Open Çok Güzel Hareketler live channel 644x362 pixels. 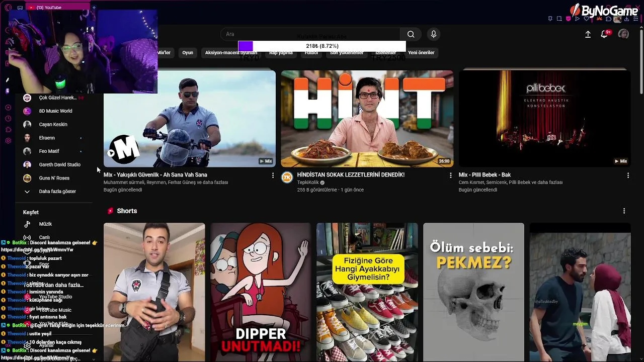click(x=57, y=98)
